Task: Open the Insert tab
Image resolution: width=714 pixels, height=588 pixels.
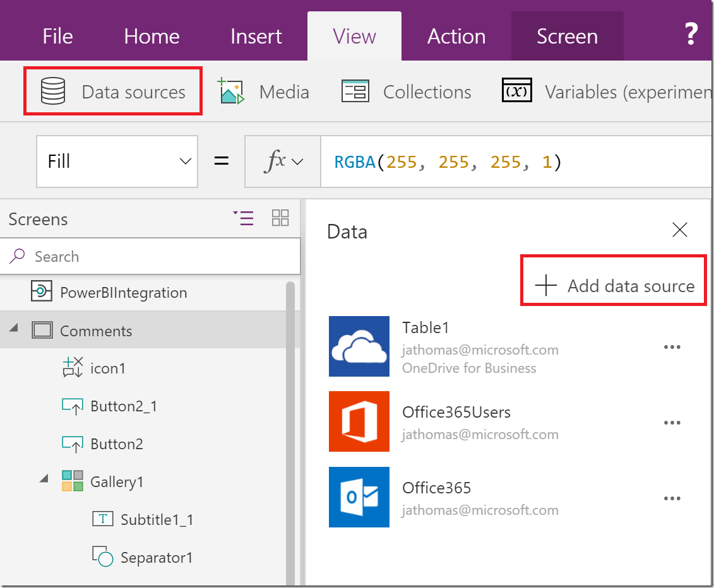Action: pos(256,37)
